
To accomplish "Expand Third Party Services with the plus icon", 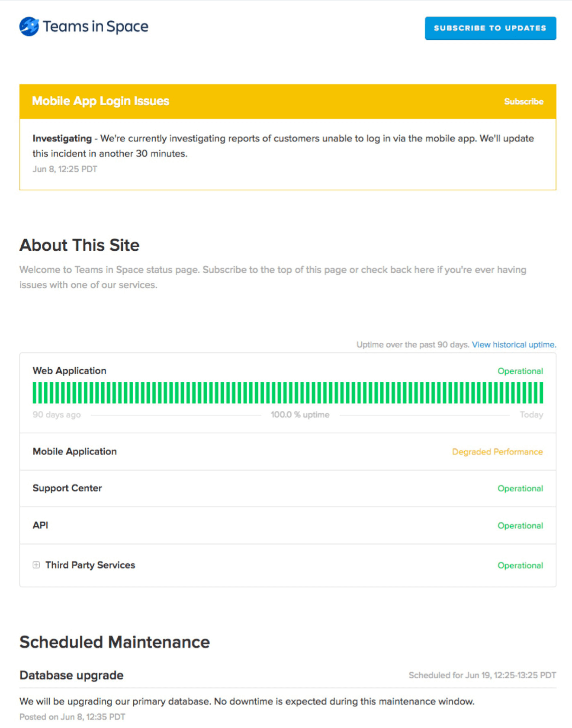I will pos(36,565).
